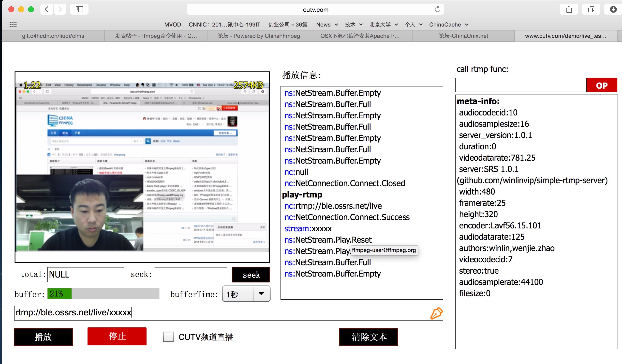
Task: Click the orange pen icon in URL field
Action: tap(436, 313)
